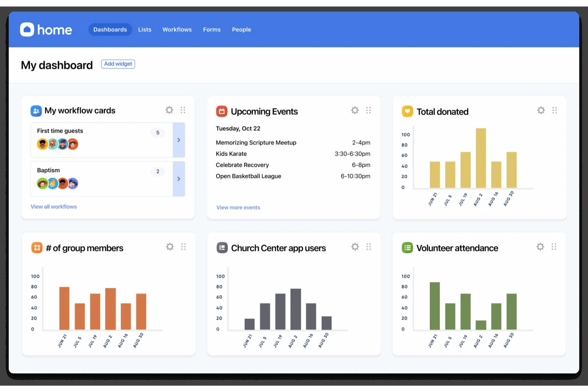Open settings gear on Total donated widget

(x=541, y=110)
